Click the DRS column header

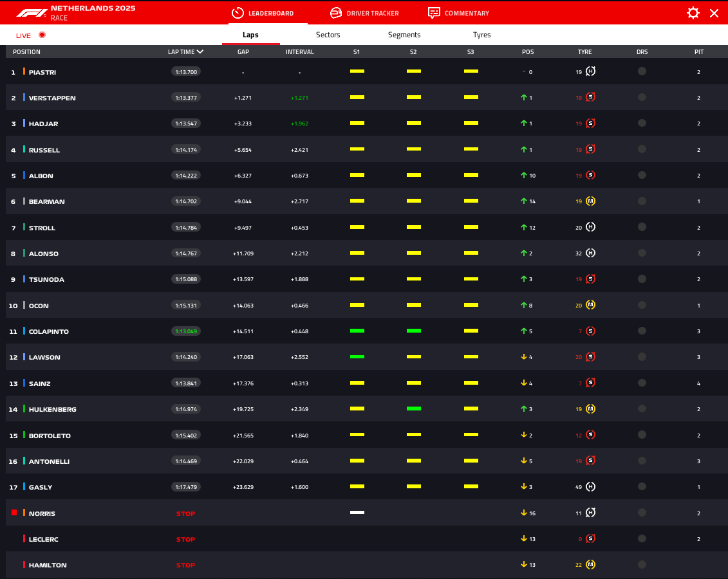642,52
